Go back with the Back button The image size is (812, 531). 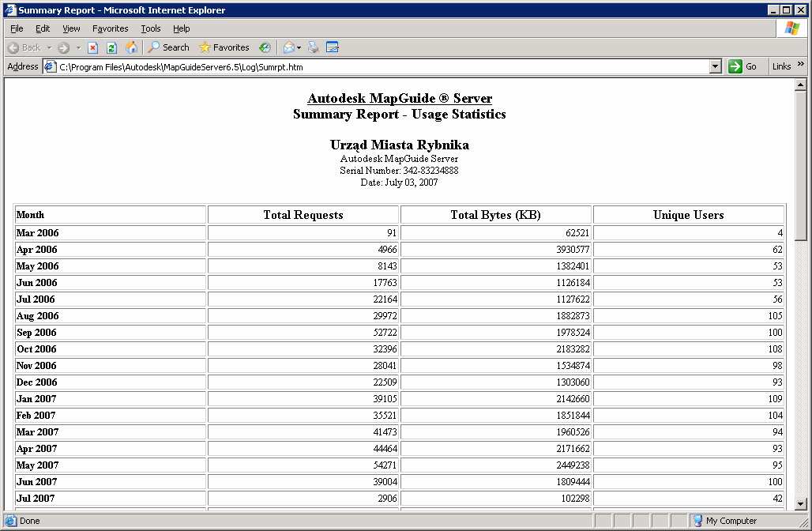point(24,47)
